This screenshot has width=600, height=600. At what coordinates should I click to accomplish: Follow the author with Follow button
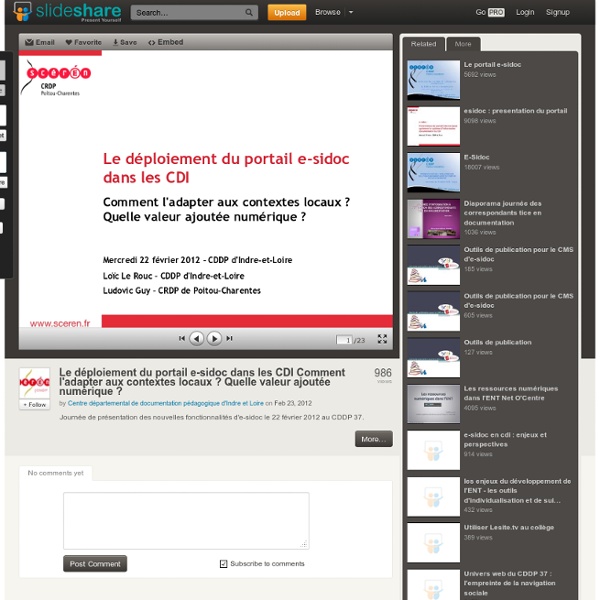click(x=34, y=404)
